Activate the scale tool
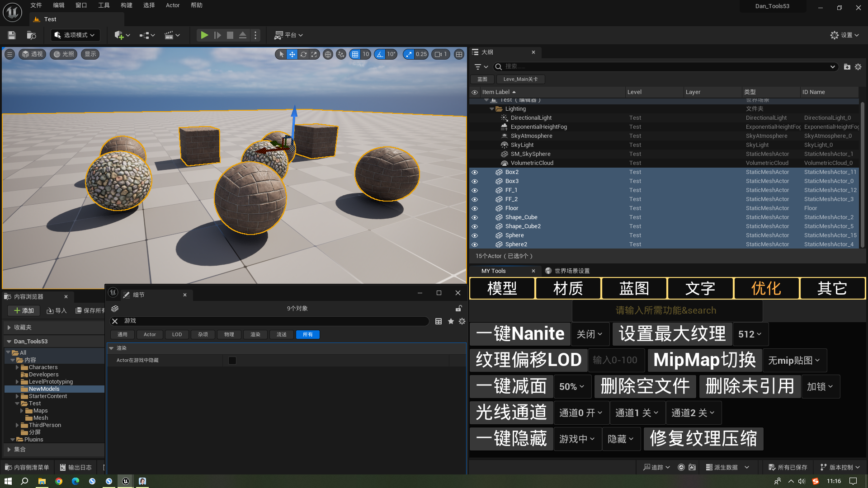This screenshot has height=488, width=868. point(314,54)
